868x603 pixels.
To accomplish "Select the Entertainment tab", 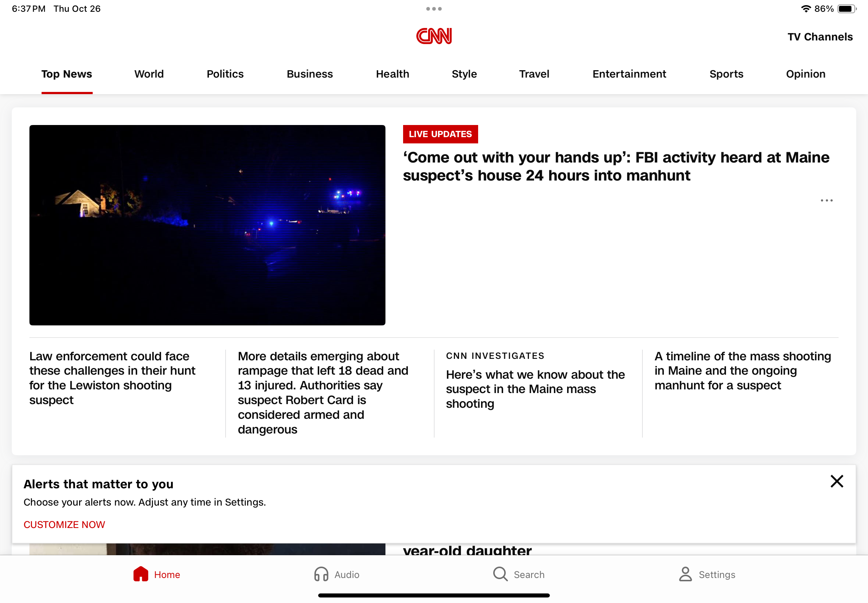I will point(629,74).
